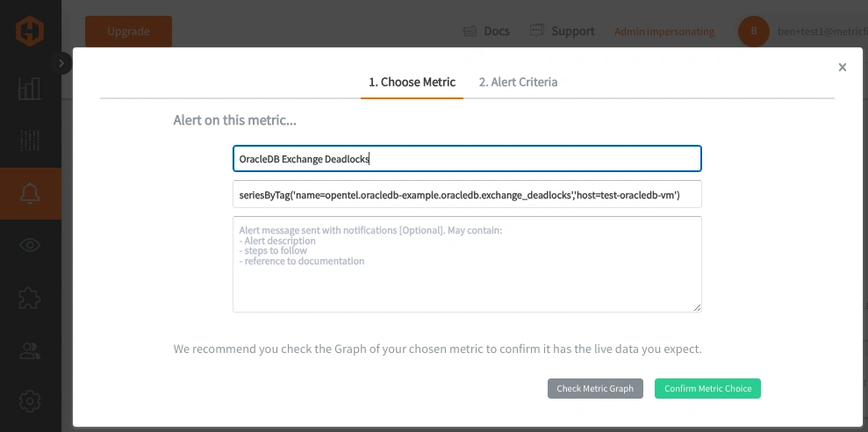
Task: Expand the sidebar with the chevron arrow
Action: pyautogui.click(x=61, y=63)
